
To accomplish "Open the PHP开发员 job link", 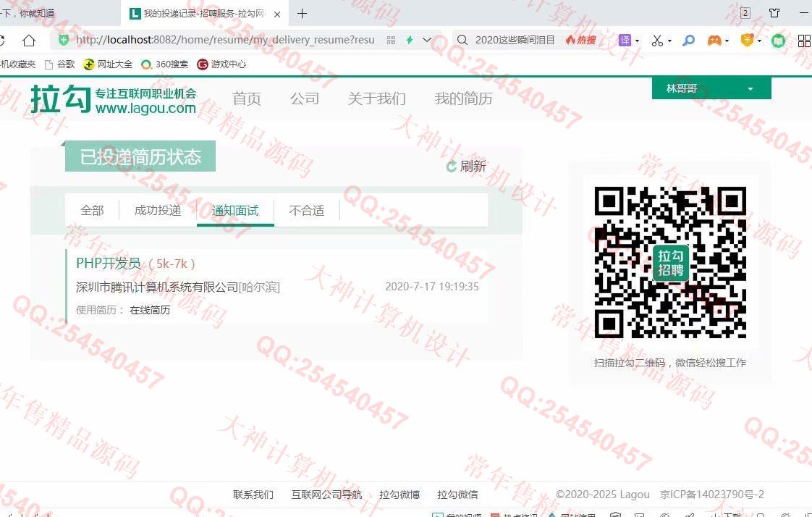I will coord(109,263).
